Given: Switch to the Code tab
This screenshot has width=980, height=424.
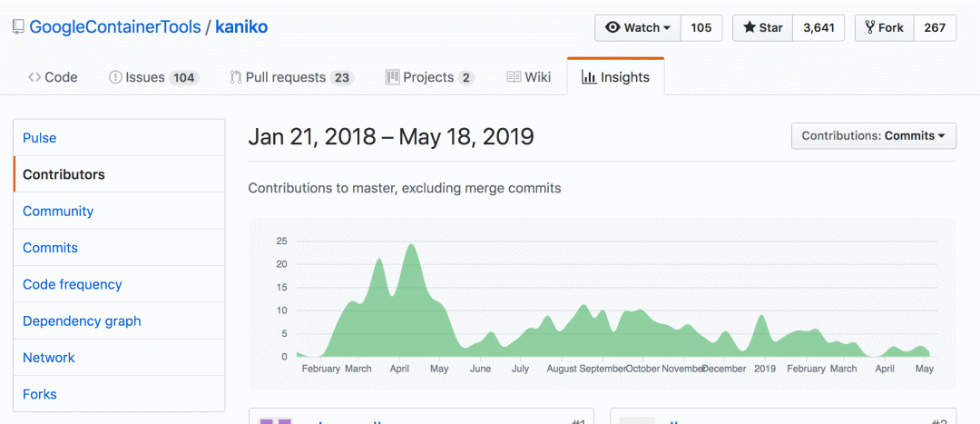Looking at the screenshot, I should click(x=53, y=77).
